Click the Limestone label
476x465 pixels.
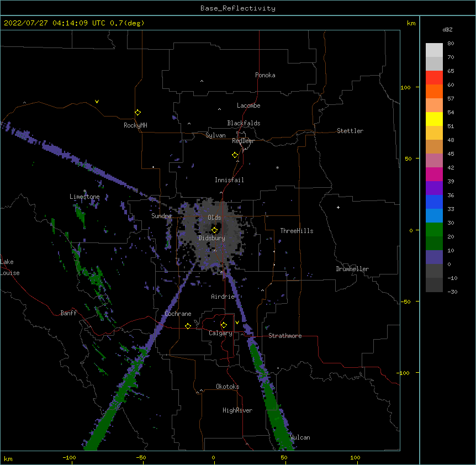tap(84, 197)
